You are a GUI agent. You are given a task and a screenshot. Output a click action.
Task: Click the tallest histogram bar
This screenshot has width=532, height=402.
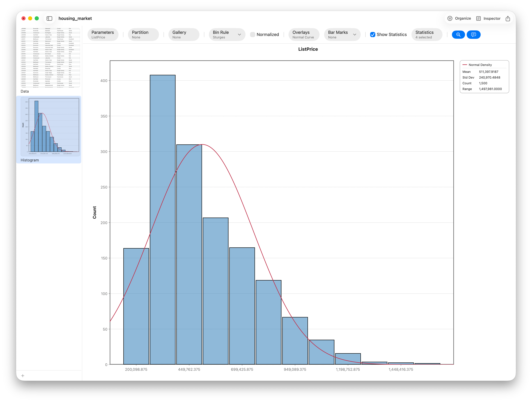pyautogui.click(x=163, y=220)
